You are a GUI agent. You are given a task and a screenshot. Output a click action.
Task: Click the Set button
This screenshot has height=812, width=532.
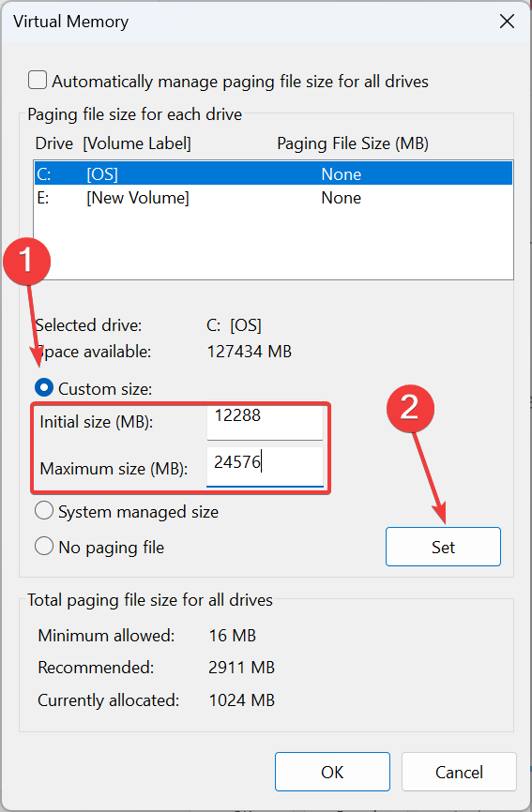click(x=443, y=547)
